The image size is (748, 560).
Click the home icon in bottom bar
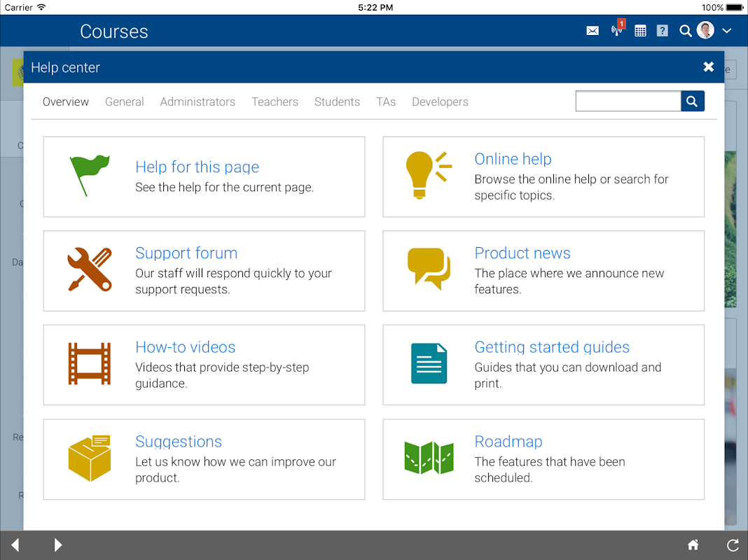[x=693, y=545]
